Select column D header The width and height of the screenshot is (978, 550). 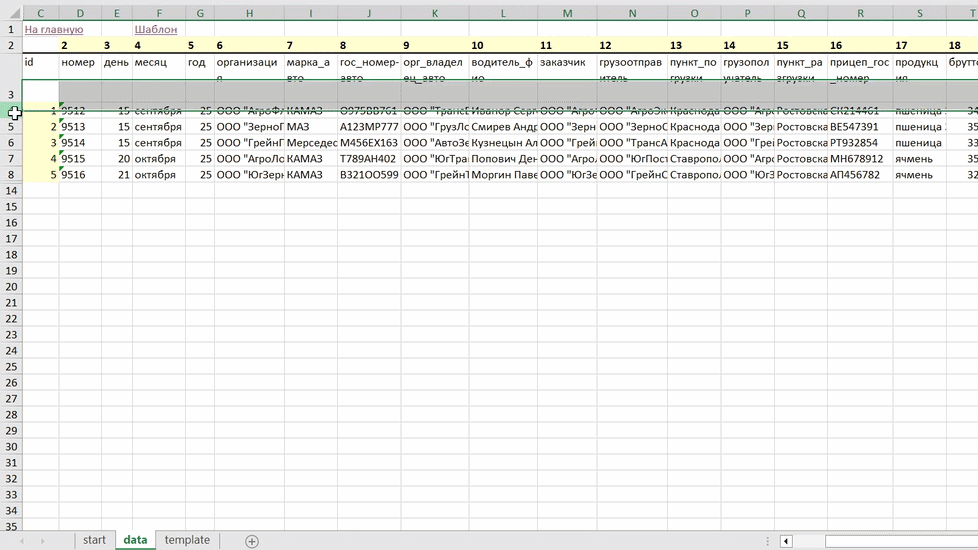(80, 13)
